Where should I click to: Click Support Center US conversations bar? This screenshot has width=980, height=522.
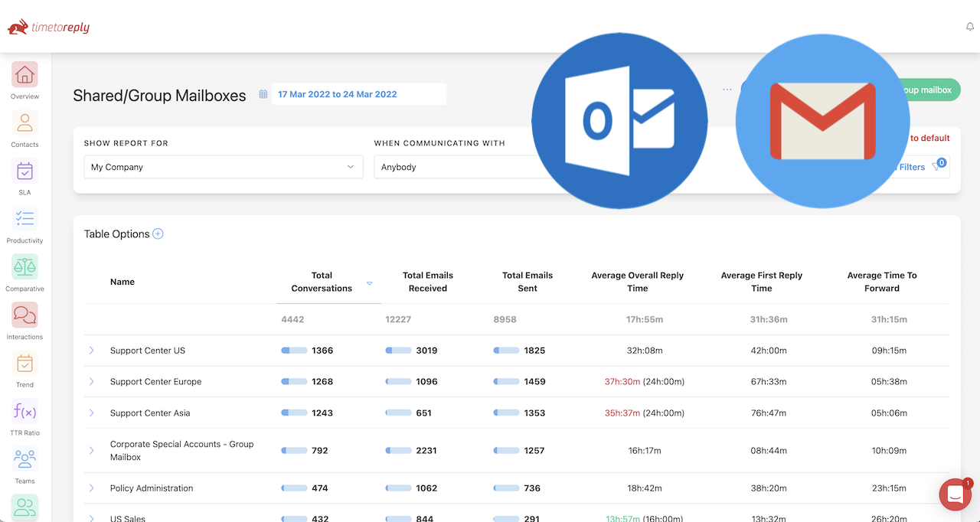pyautogui.click(x=294, y=351)
